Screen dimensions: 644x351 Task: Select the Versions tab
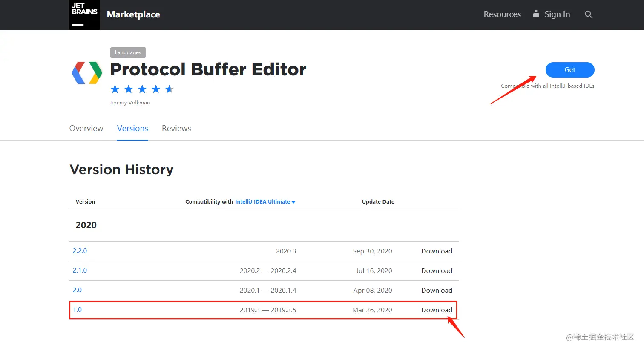132,129
